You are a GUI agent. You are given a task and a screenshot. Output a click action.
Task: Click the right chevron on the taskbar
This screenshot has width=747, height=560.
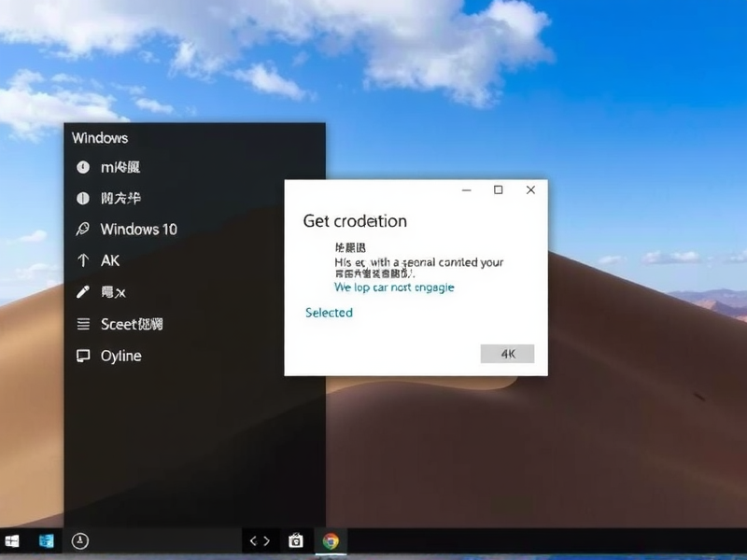tap(264, 540)
